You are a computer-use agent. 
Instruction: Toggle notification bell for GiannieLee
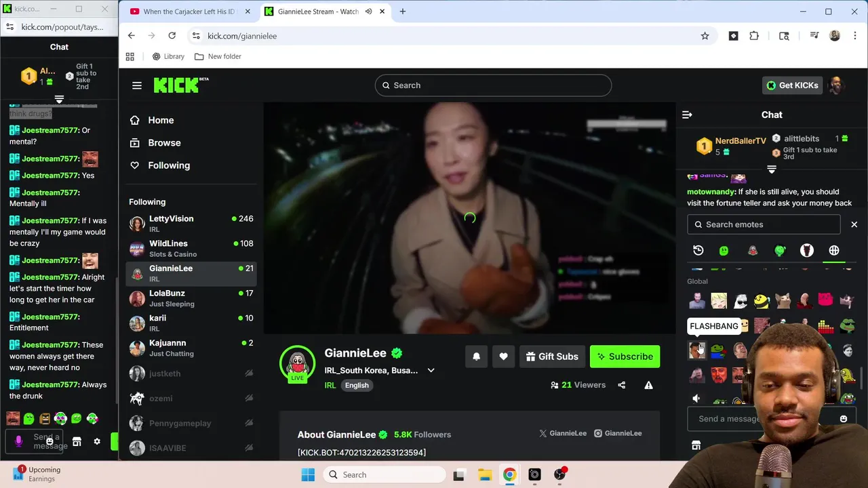tap(476, 357)
